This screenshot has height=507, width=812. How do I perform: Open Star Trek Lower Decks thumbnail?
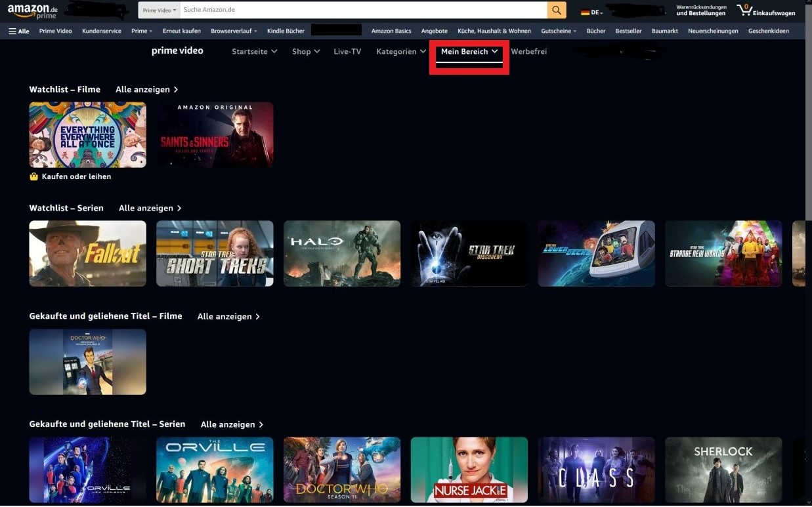(597, 253)
